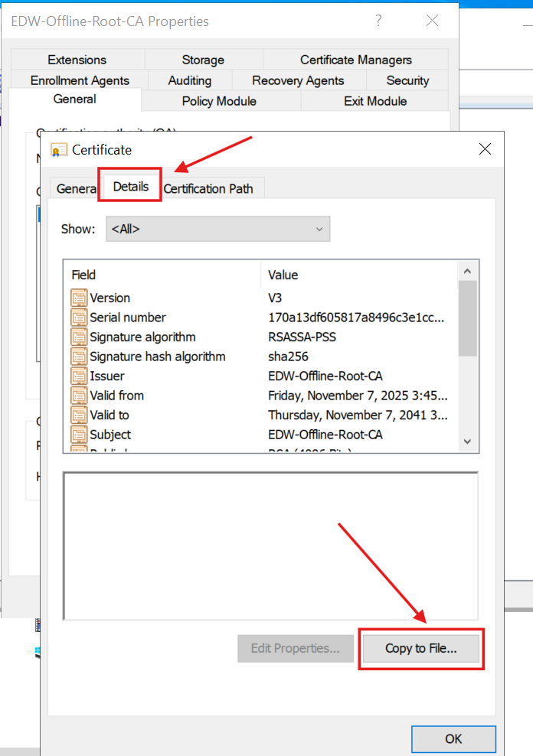Screen dimensions: 533x756
Task: Open Certificate Managers tab in Properties window
Action: [355, 60]
